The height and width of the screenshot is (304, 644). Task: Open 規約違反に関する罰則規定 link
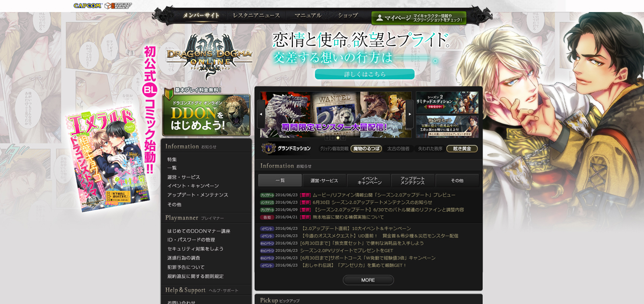195,276
